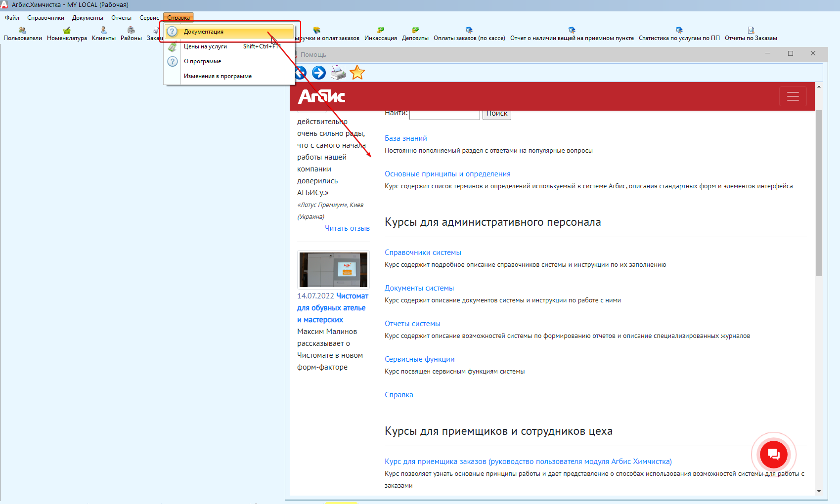840x504 pixels.
Task: Open Отчет о наличии вещей на приемном пункте
Action: click(572, 34)
